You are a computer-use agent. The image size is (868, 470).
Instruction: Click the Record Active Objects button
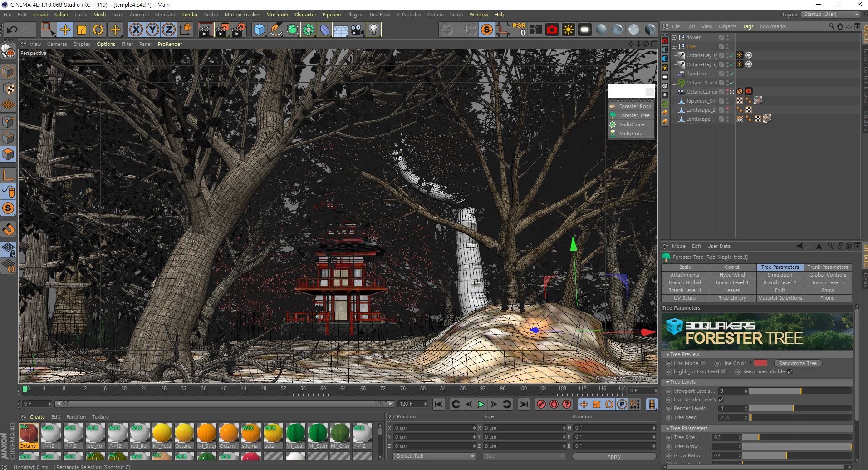click(541, 404)
